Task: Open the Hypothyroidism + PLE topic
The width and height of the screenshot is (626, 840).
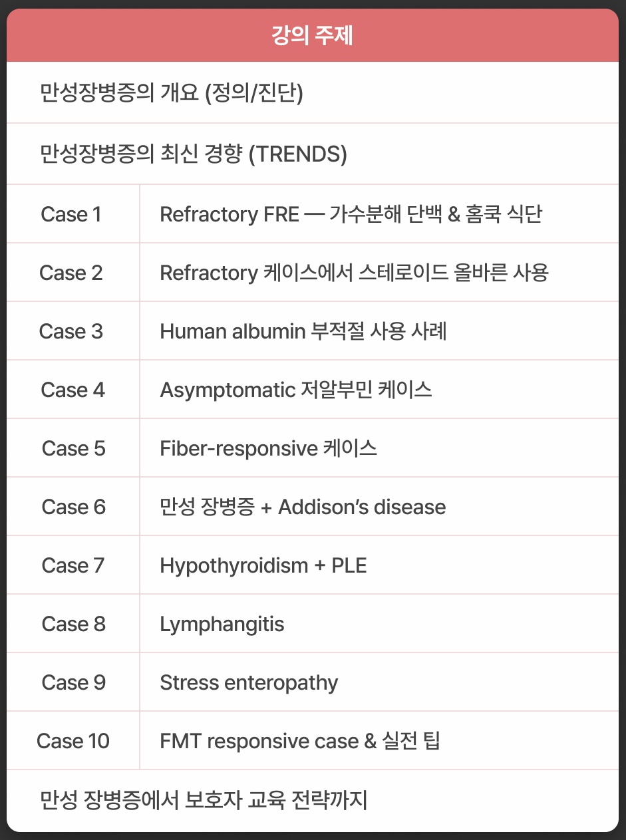Action: click(263, 565)
